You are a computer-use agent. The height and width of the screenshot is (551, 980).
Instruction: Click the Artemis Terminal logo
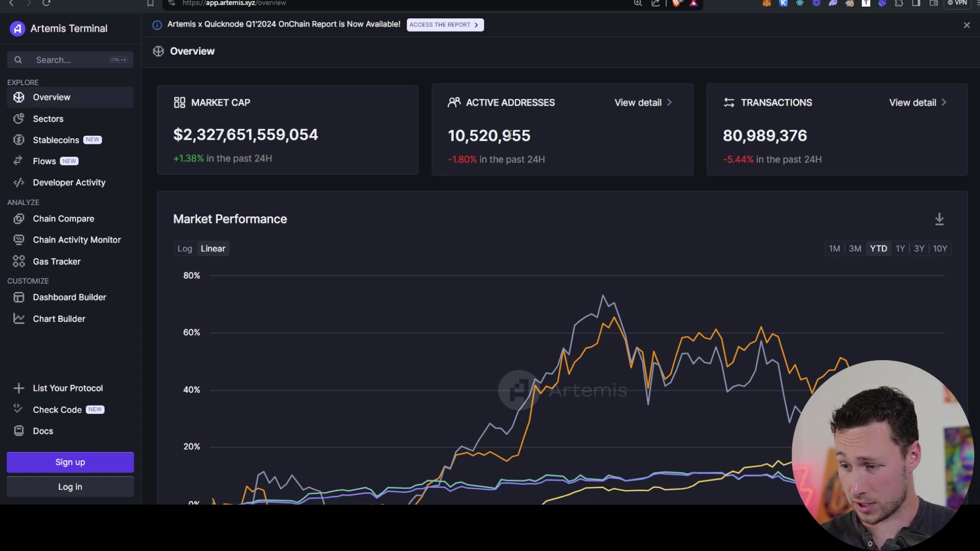(17, 29)
